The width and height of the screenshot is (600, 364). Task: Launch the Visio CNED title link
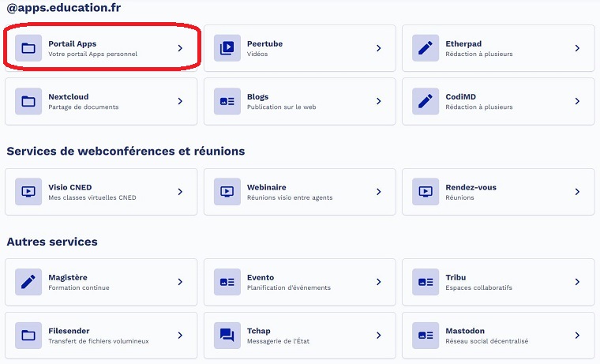(x=70, y=187)
